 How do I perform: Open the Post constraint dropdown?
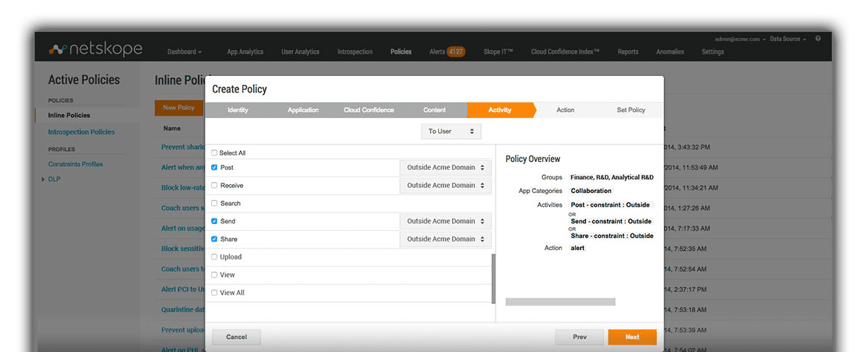[x=446, y=167]
